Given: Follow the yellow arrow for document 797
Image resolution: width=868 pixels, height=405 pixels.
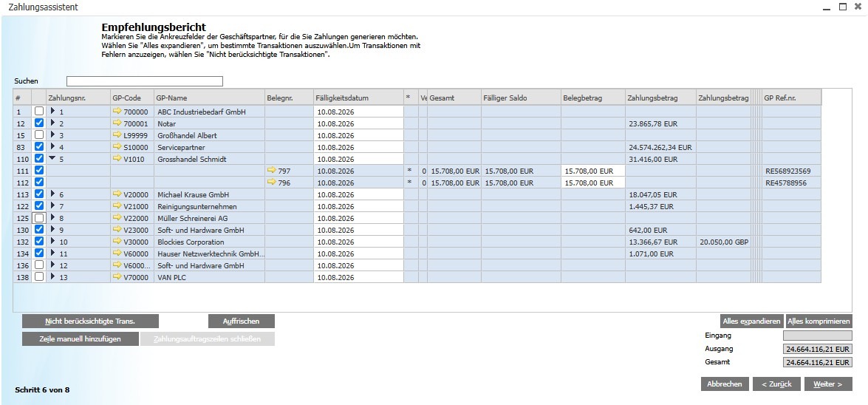Looking at the screenshot, I should coord(271,171).
